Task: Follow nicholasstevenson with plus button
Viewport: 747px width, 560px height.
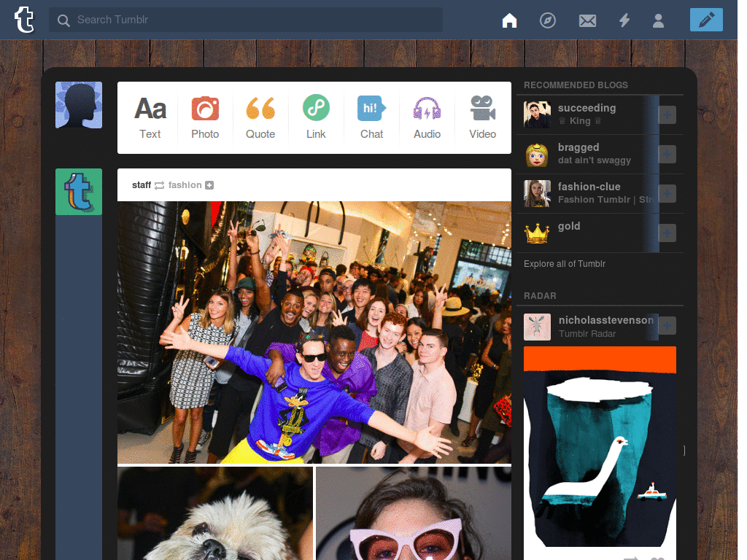Action: [667, 326]
